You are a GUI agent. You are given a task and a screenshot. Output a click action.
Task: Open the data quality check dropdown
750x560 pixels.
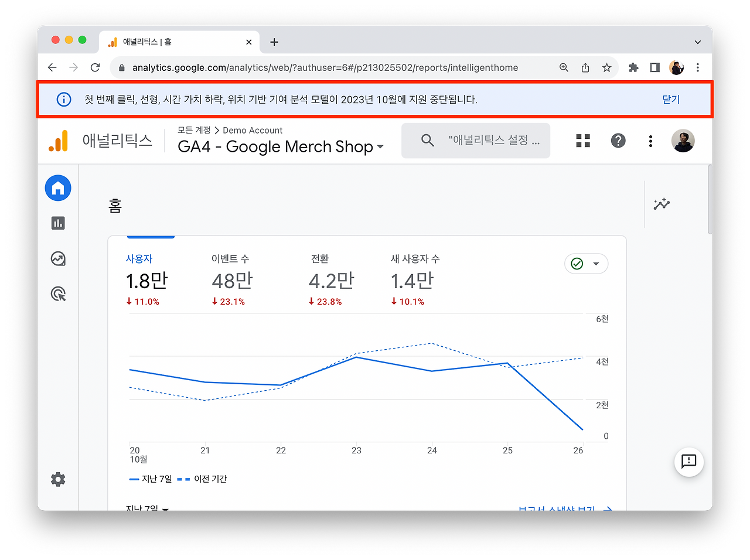click(586, 264)
